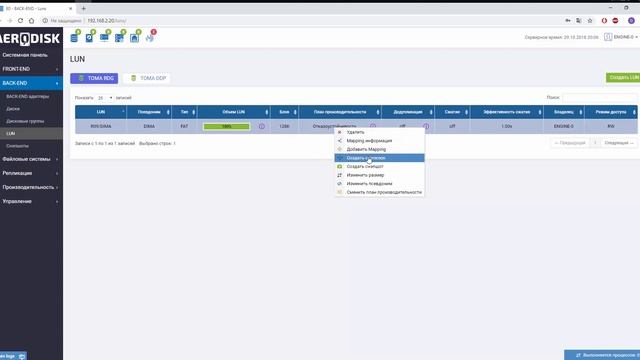Sort the table by Дедупликация column

pos(408,112)
